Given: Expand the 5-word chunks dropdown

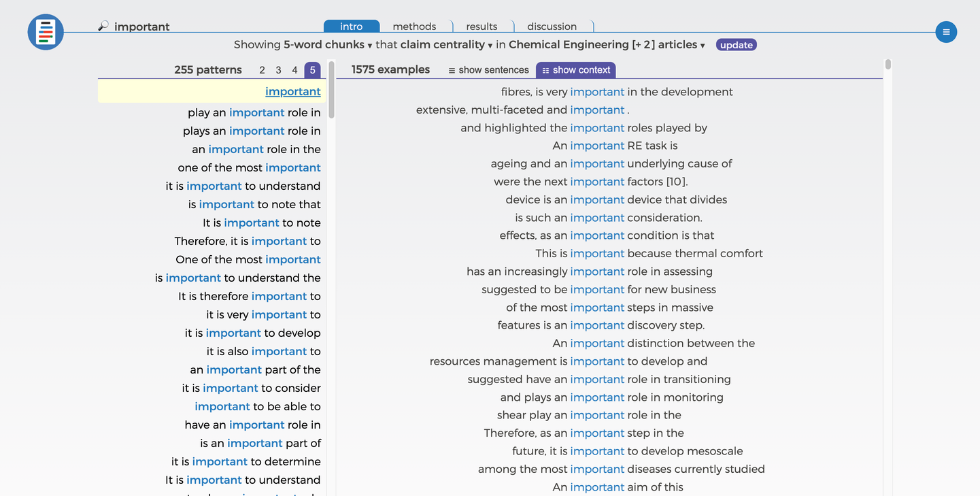Looking at the screenshot, I should [328, 45].
